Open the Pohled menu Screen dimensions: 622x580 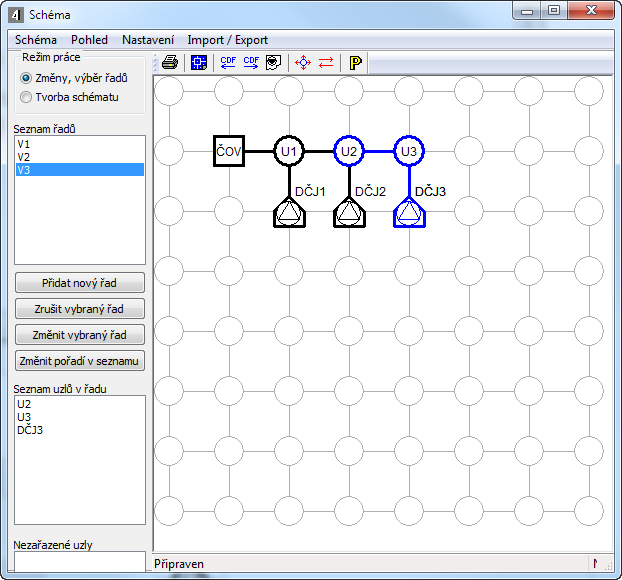point(89,40)
